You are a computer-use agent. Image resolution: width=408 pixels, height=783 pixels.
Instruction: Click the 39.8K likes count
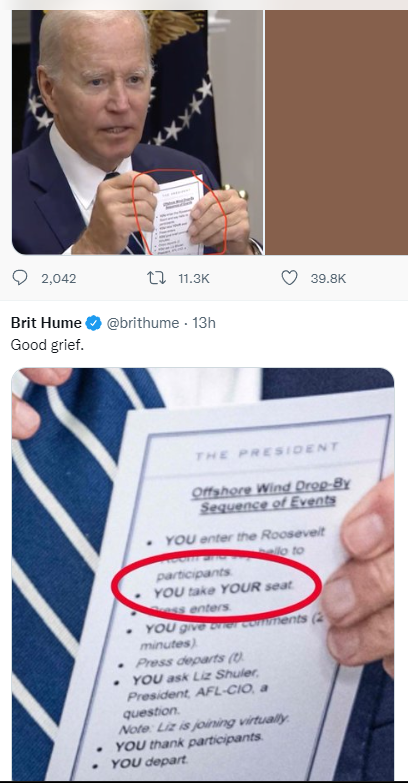pos(328,278)
